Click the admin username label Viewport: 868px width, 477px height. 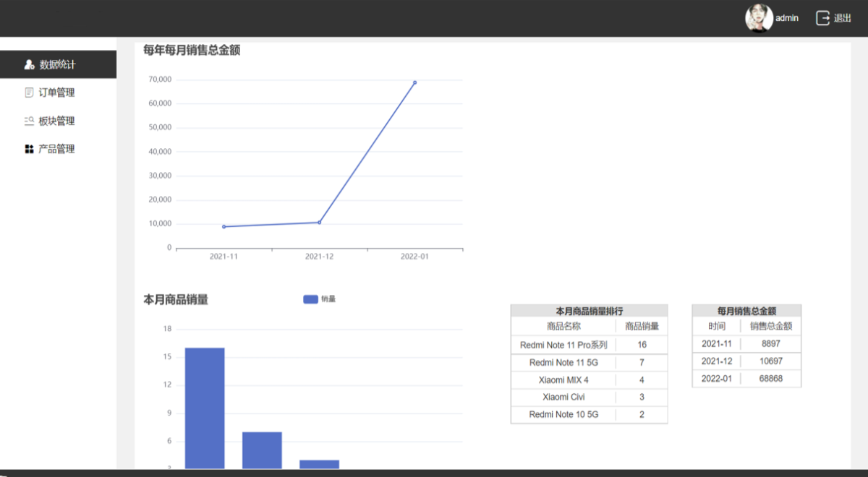click(x=787, y=18)
